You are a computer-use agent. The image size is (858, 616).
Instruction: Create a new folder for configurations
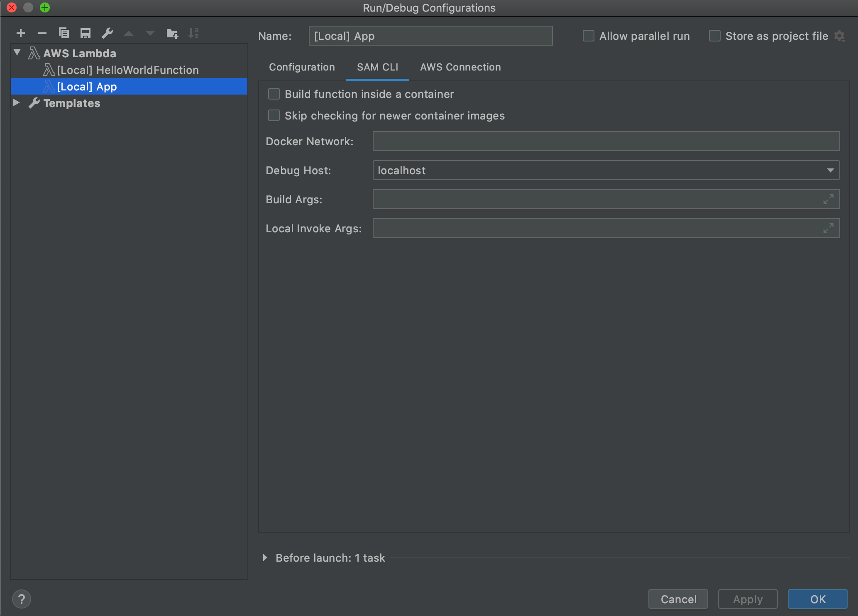(x=172, y=33)
